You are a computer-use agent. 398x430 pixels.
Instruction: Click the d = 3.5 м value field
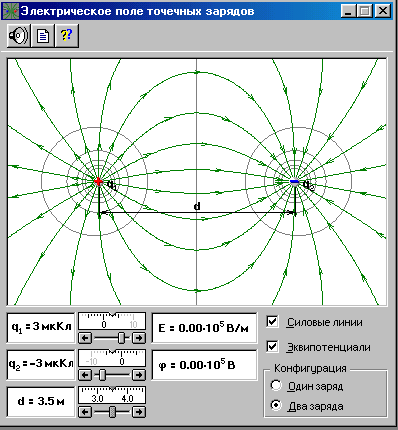(41, 402)
